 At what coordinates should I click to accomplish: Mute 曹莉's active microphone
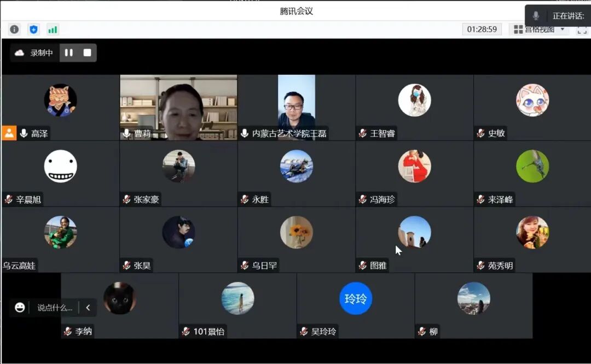[x=125, y=132]
